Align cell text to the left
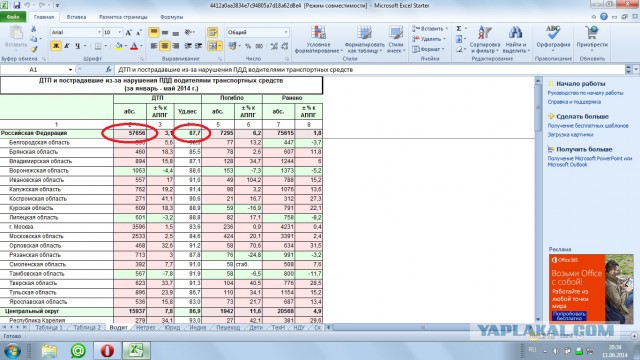Screen dimensions: 640x360 [x=154, y=46]
